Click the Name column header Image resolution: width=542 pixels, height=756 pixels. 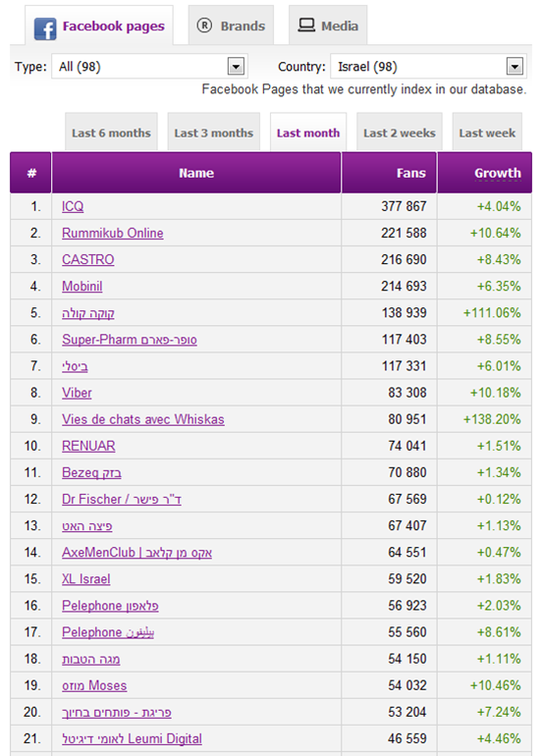[x=196, y=173]
